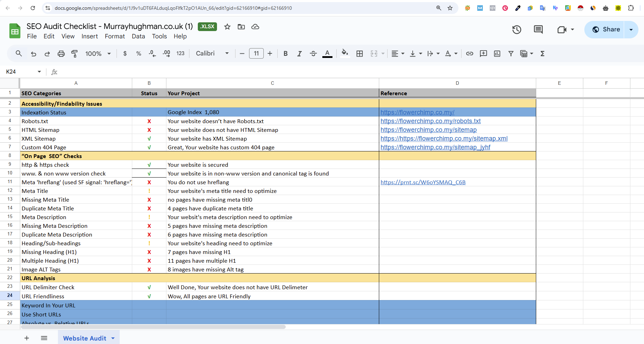Edit the font size field
Image resolution: width=644 pixels, height=344 pixels.
click(256, 53)
